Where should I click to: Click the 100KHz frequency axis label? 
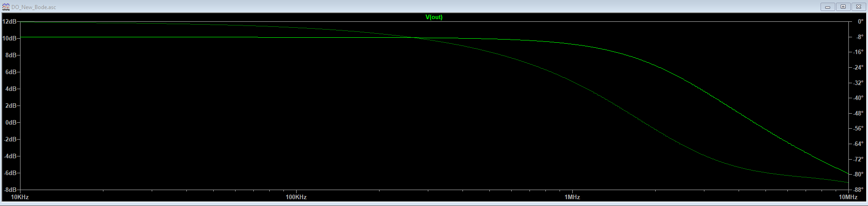tap(296, 197)
